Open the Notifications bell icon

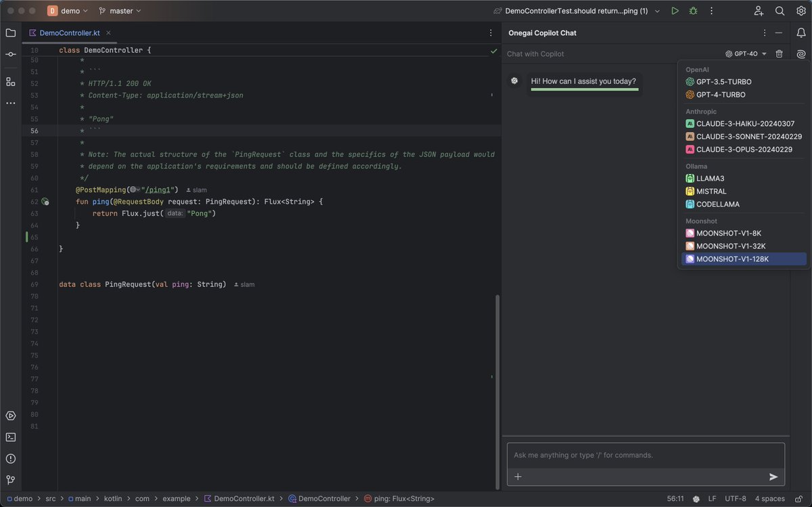coord(801,32)
